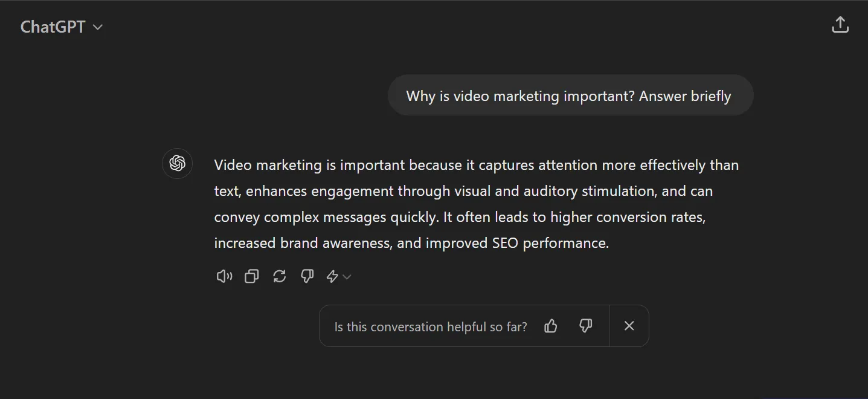
Task: Regenerate the response with the circular arrows icon
Action: coord(279,276)
